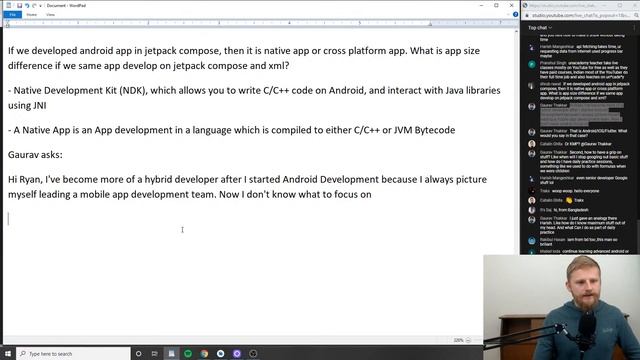Click the white round app icon on taskbar
This screenshot has height=360, width=640.
click(220, 353)
